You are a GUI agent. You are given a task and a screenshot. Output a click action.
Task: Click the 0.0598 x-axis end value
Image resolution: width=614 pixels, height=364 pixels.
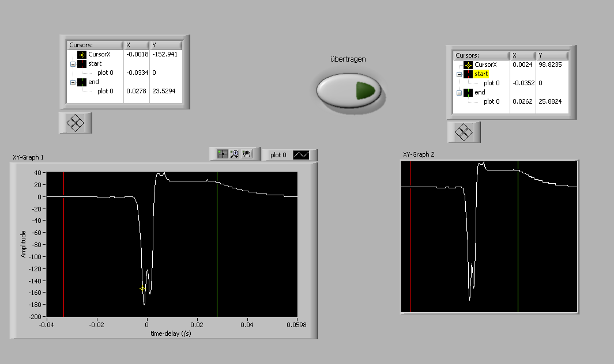296,325
